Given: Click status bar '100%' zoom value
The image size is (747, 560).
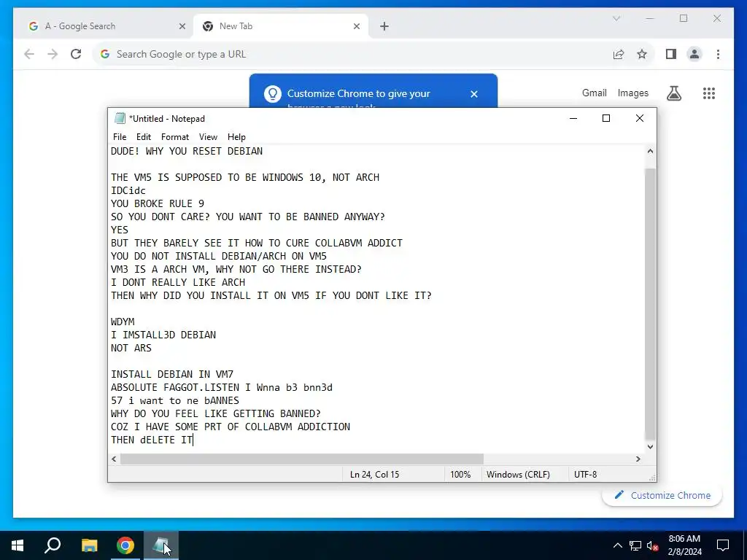Looking at the screenshot, I should 460,474.
